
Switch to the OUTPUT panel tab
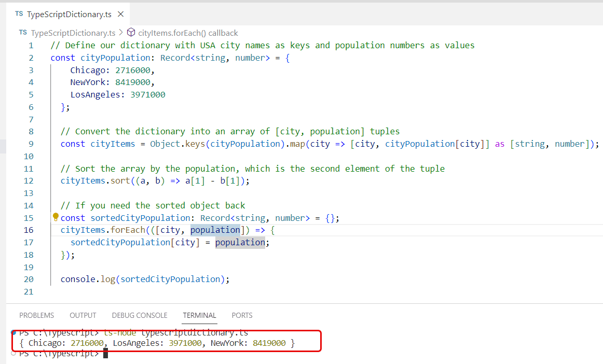click(x=83, y=315)
